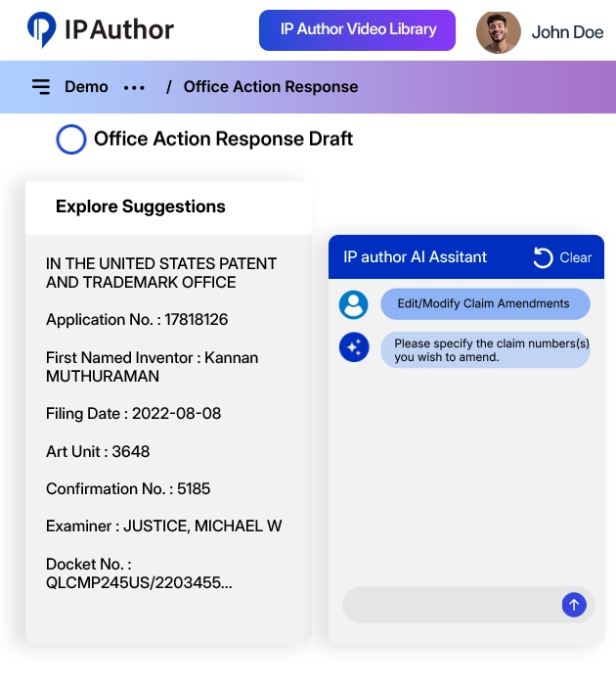Screen dimensions: 616x685
Task: Expand the breadcrumb ellipsis menu
Action: point(134,87)
